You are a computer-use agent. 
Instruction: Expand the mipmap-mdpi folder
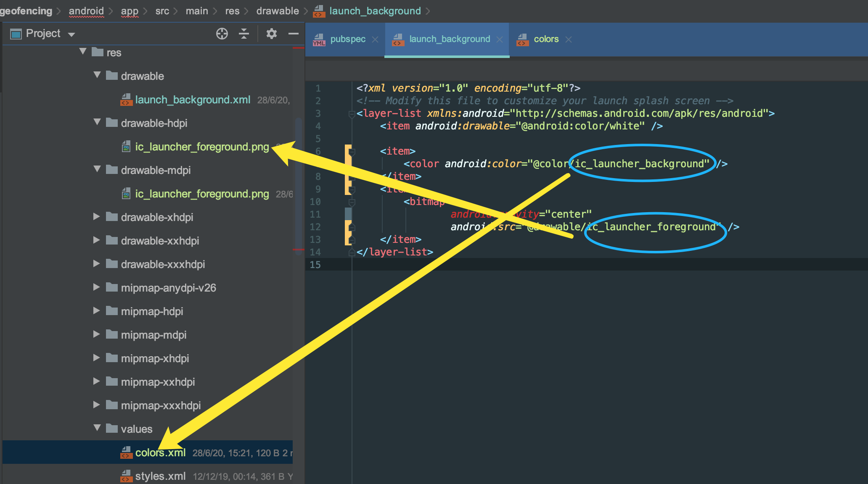(x=97, y=334)
